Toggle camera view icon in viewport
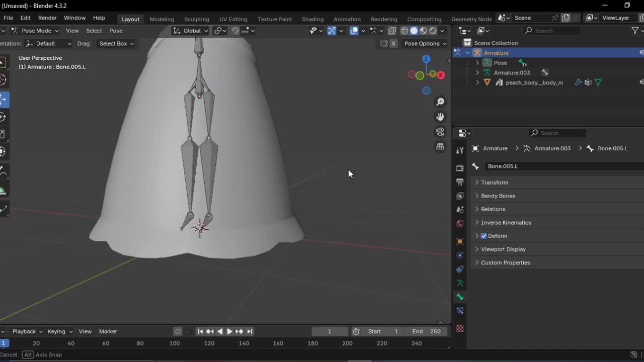This screenshot has width=644, height=362. (440, 132)
